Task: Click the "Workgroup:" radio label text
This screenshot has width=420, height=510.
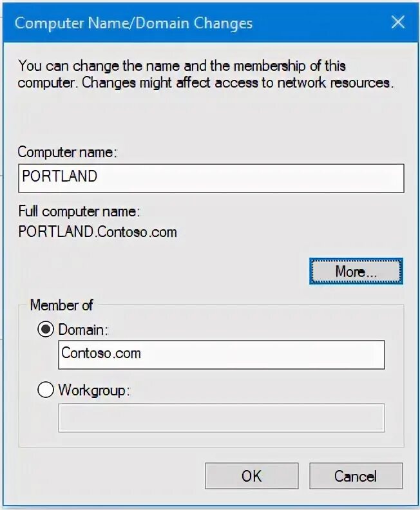Action: coord(94,390)
